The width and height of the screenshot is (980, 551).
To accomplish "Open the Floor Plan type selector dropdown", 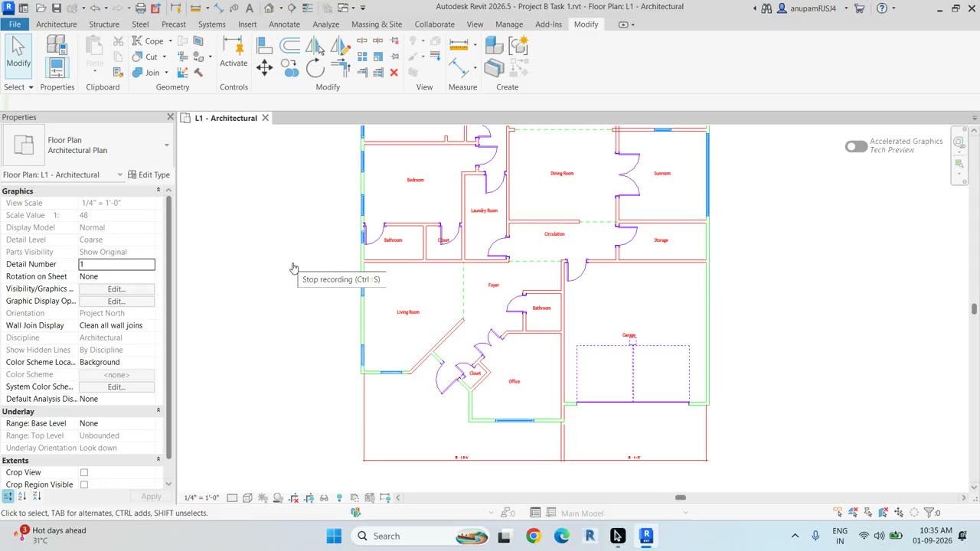I will pyautogui.click(x=166, y=145).
